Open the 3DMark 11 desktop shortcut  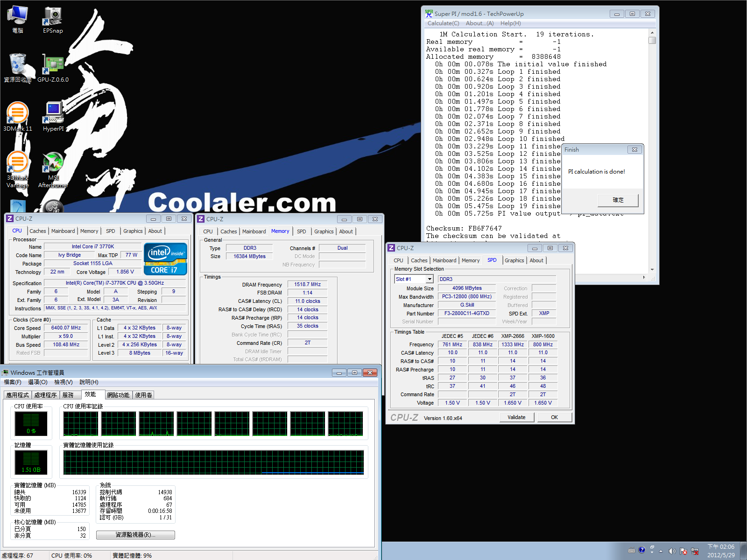pyautogui.click(x=18, y=117)
